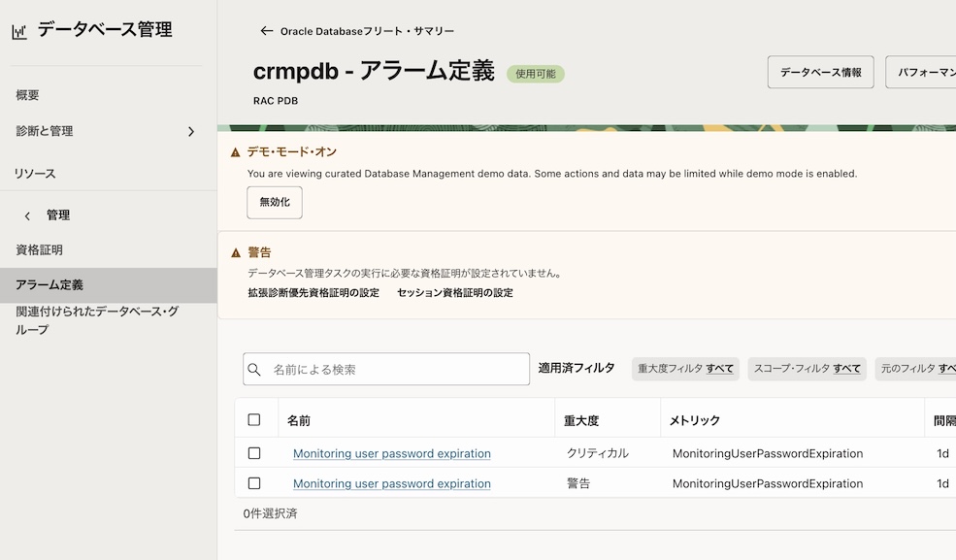Click the 名前による検索 input field
This screenshot has height=560, width=956.
click(386, 369)
